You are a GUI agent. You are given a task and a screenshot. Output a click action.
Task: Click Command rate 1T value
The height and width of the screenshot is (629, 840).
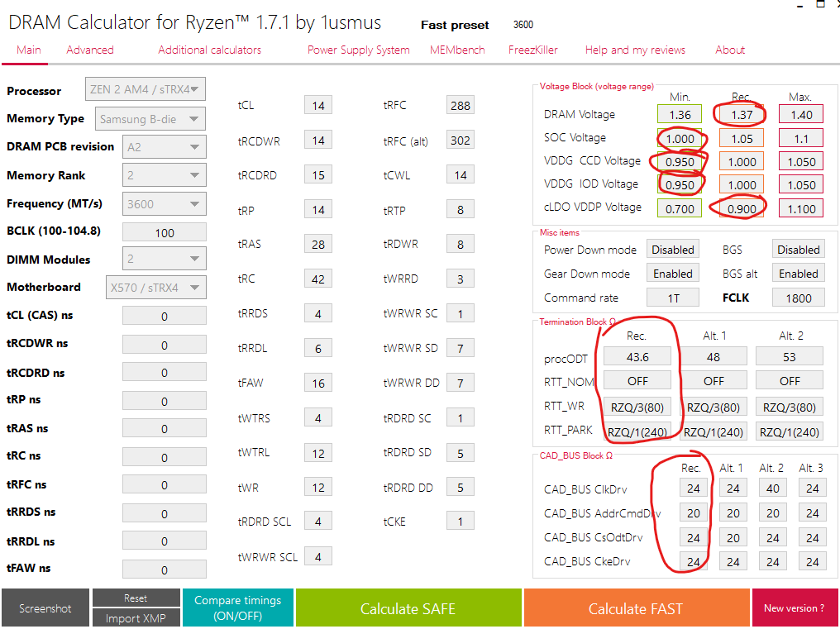pos(673,298)
